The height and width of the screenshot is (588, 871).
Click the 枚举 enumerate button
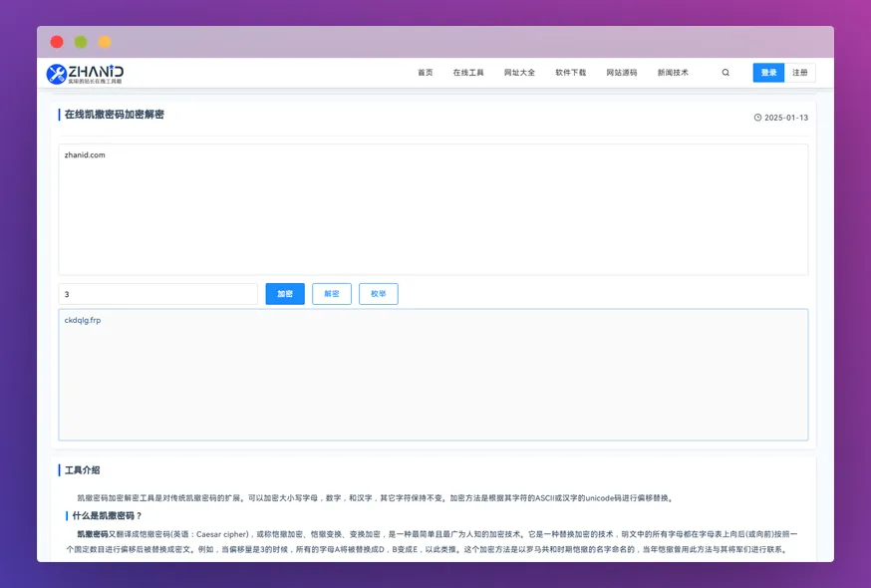pos(379,293)
